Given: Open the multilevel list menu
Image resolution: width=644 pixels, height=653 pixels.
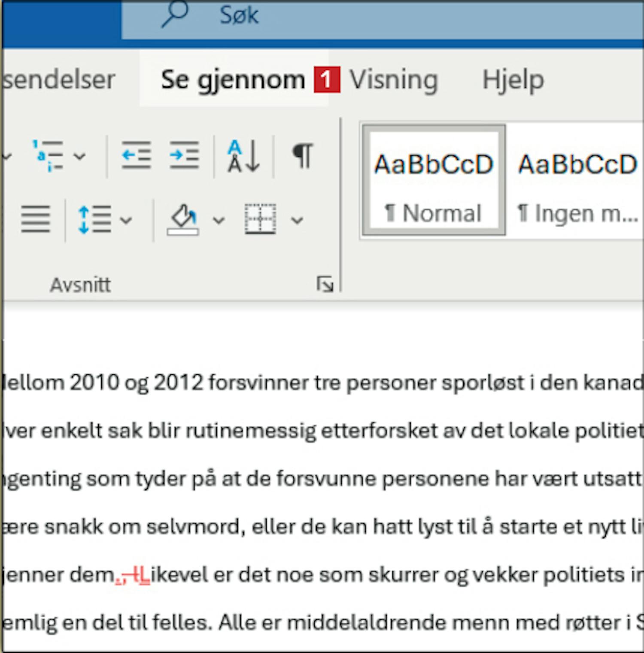Looking at the screenshot, I should (x=48, y=156).
